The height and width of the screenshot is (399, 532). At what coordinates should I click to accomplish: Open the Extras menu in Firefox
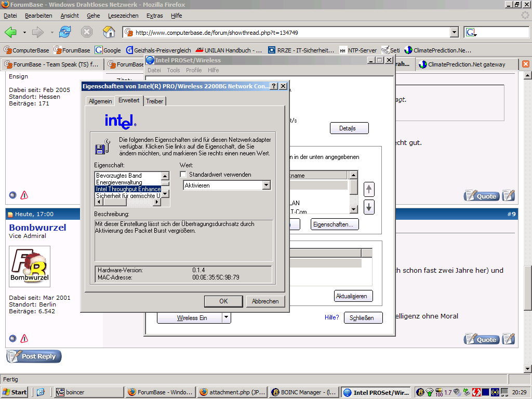click(x=154, y=16)
